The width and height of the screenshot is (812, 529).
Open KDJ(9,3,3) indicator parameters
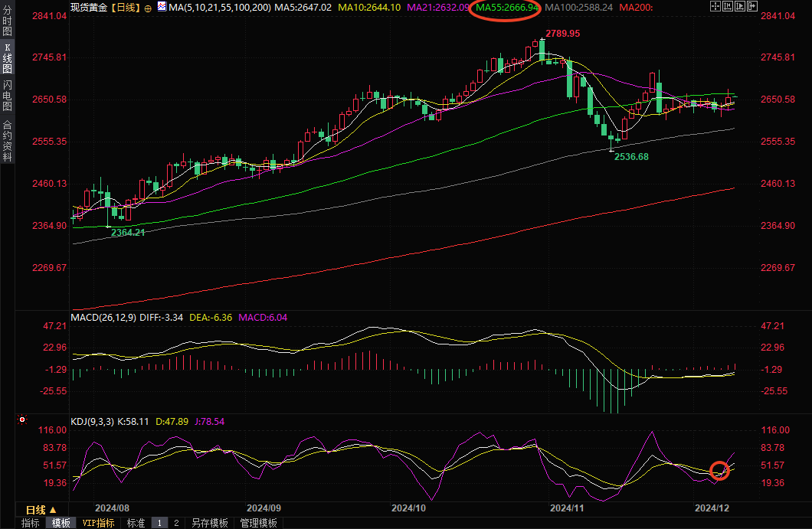coord(93,421)
